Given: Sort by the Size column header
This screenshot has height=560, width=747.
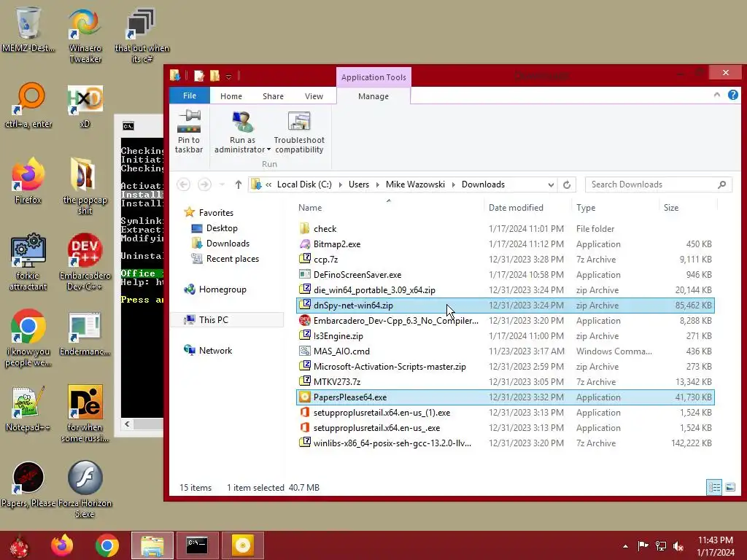Looking at the screenshot, I should (x=671, y=208).
